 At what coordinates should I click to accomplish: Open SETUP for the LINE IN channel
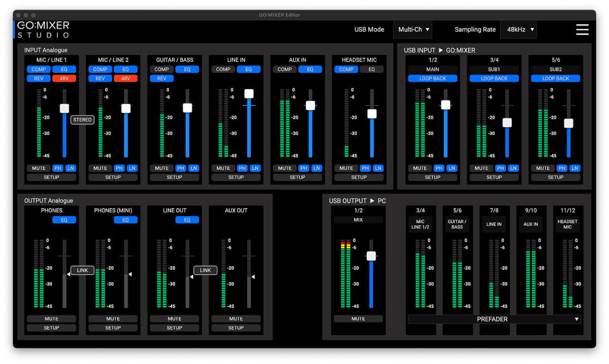[236, 177]
